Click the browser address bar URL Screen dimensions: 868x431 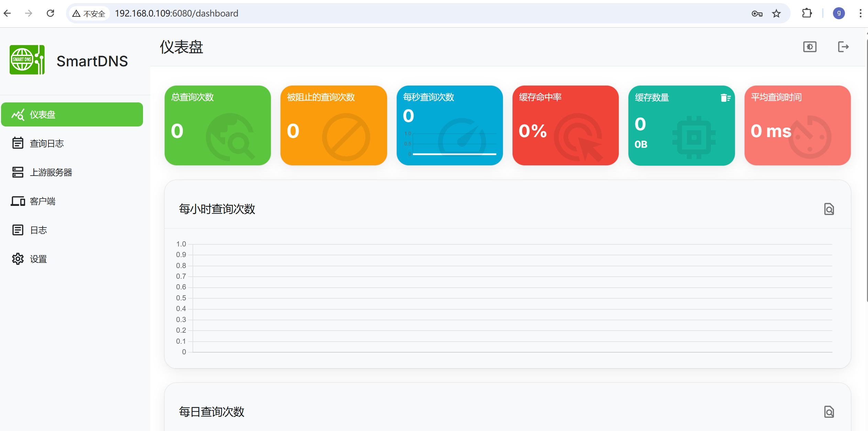[176, 13]
